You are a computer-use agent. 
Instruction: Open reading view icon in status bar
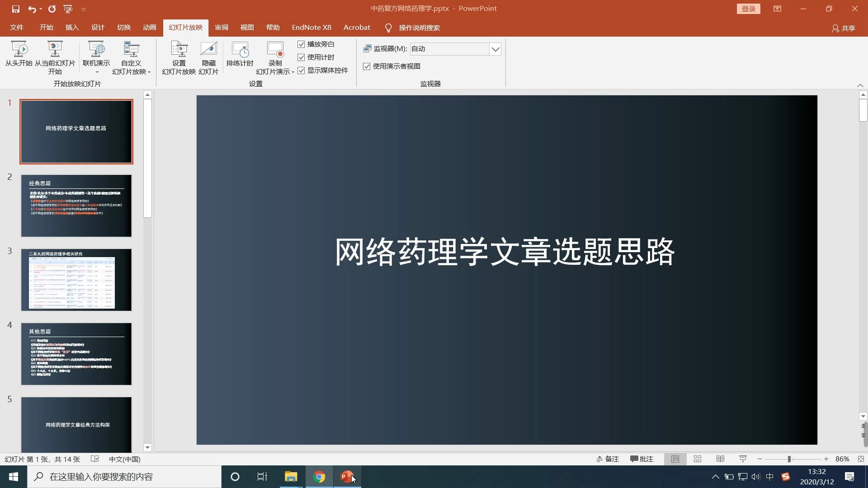(x=720, y=459)
